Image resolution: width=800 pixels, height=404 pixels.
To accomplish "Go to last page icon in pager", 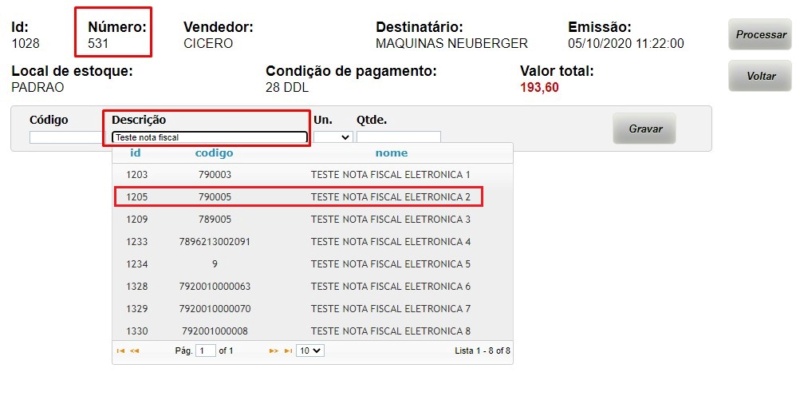I will tap(288, 351).
